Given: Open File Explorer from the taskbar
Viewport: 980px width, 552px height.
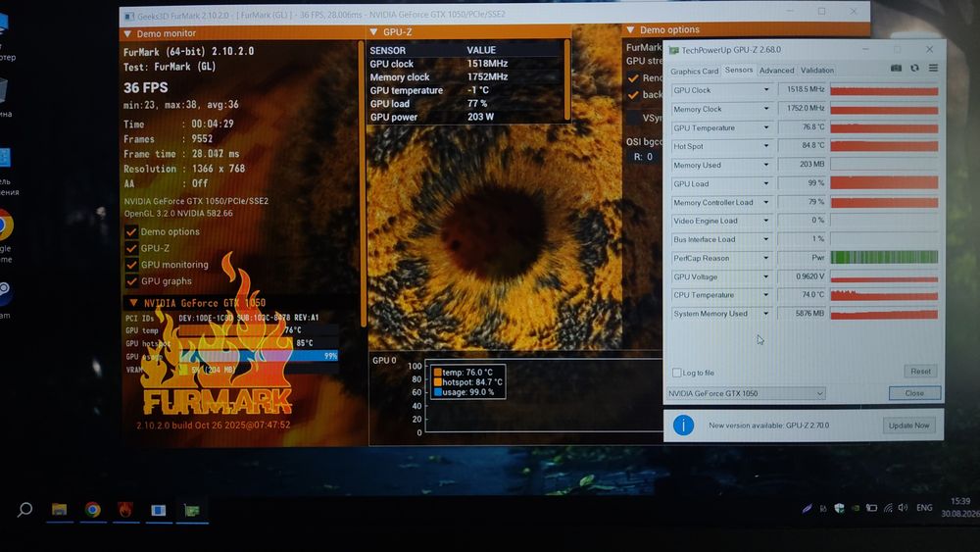Looking at the screenshot, I should click(60, 510).
